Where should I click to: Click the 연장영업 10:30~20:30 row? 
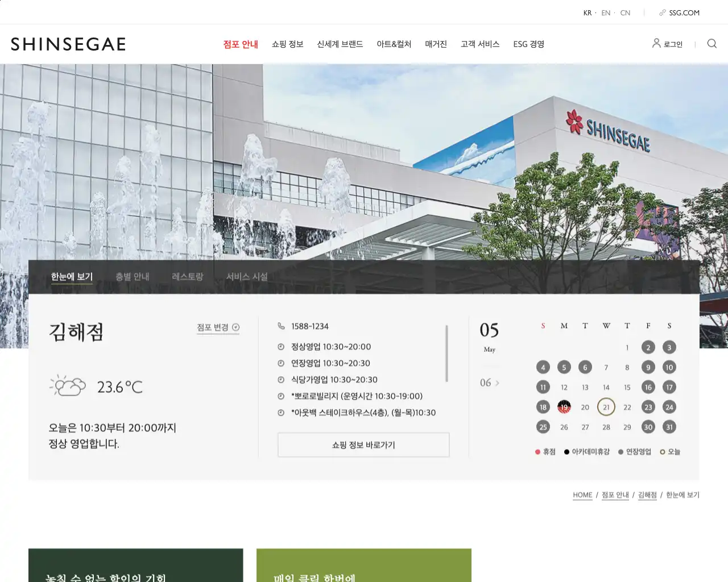330,363
